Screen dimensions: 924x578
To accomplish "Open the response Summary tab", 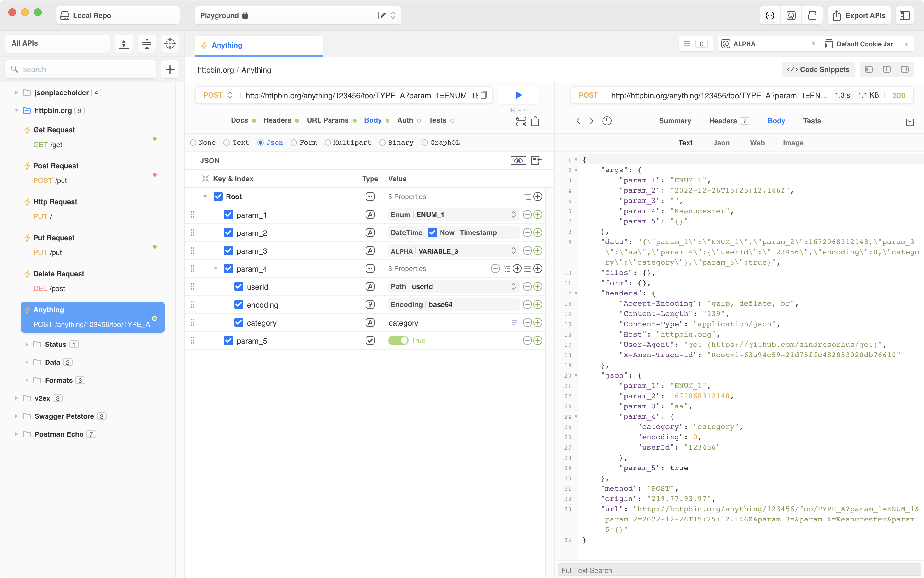I will [675, 121].
